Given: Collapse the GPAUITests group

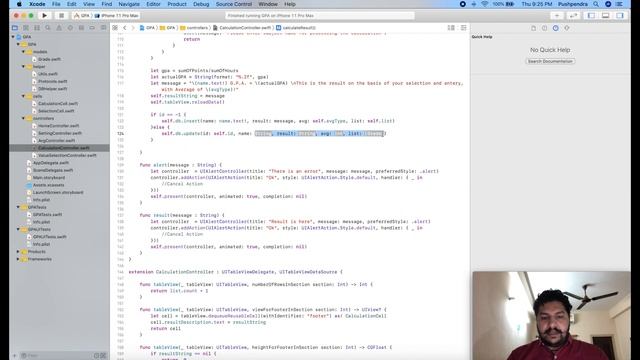Looking at the screenshot, I should [x=18, y=229].
